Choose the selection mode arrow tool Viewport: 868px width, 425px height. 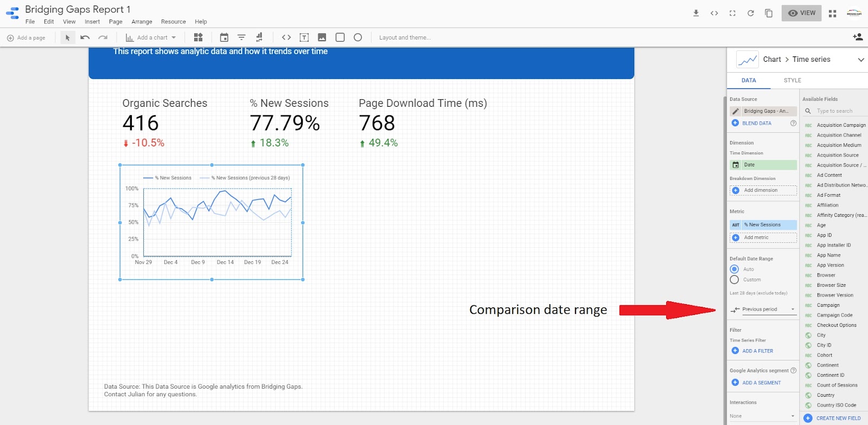click(x=67, y=37)
